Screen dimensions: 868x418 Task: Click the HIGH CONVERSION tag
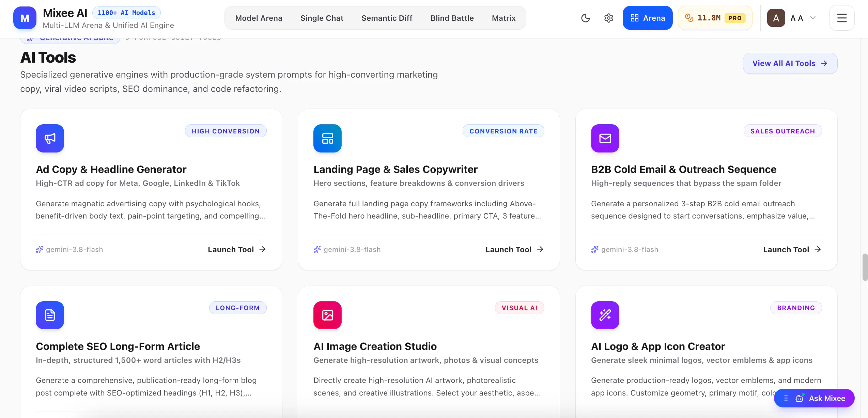click(226, 131)
